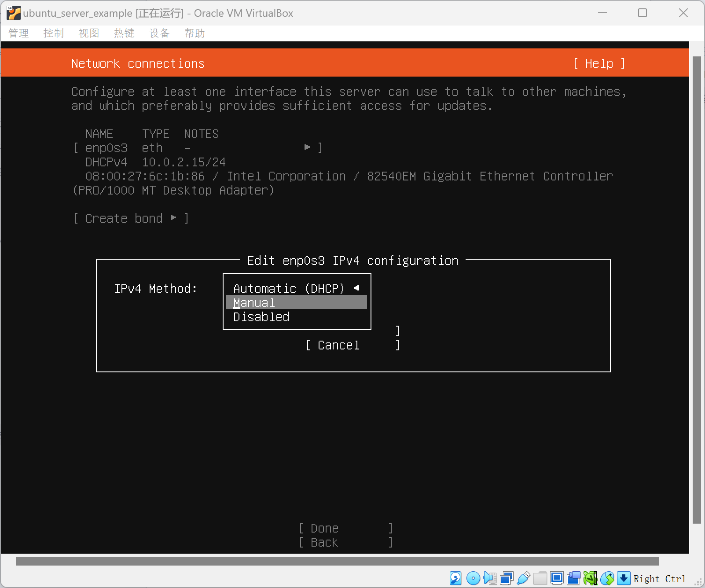Open the 视图 menu

point(88,33)
